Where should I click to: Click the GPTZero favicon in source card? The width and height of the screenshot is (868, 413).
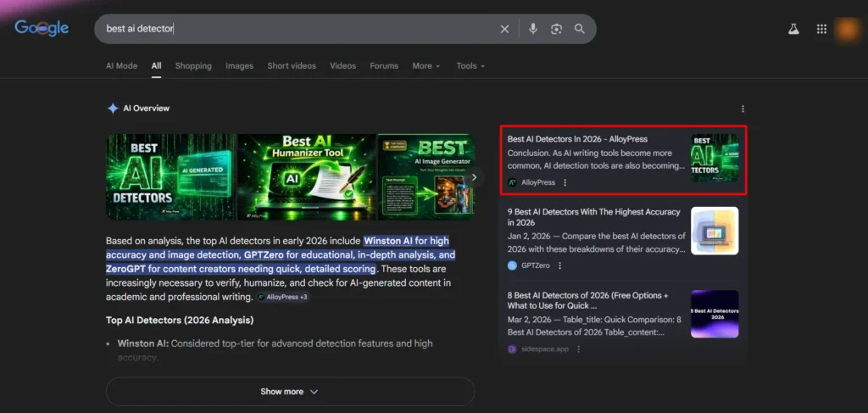[513, 265]
